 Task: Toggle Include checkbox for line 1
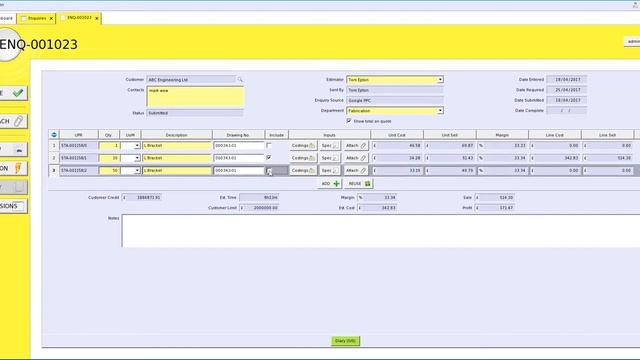pyautogui.click(x=269, y=145)
